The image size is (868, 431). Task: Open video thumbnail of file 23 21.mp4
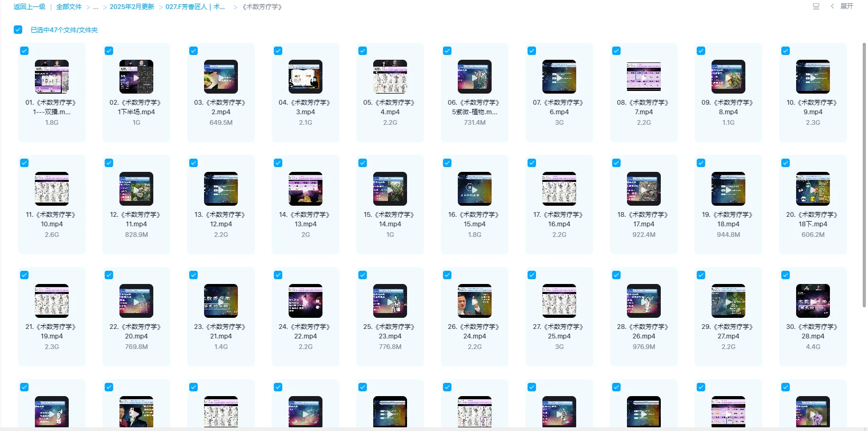[x=221, y=301]
